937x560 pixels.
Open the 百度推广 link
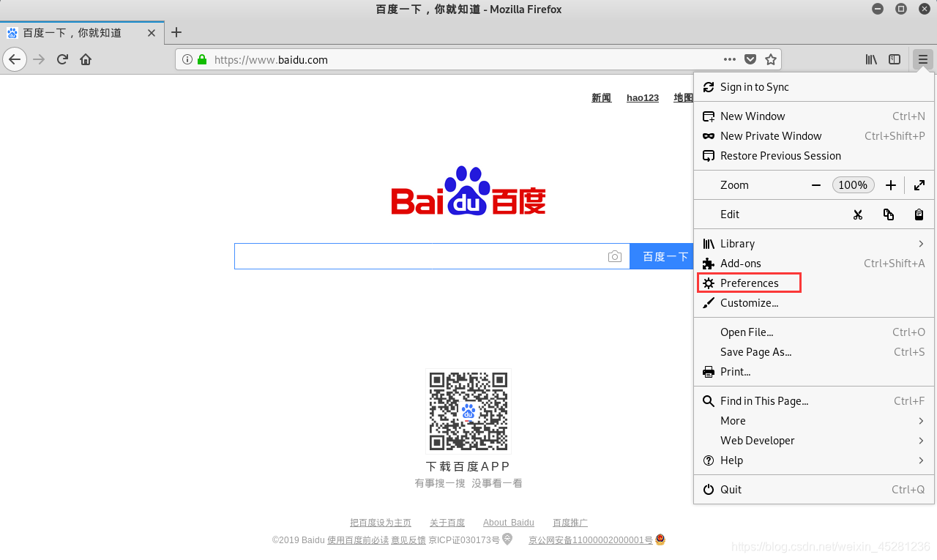click(x=570, y=523)
